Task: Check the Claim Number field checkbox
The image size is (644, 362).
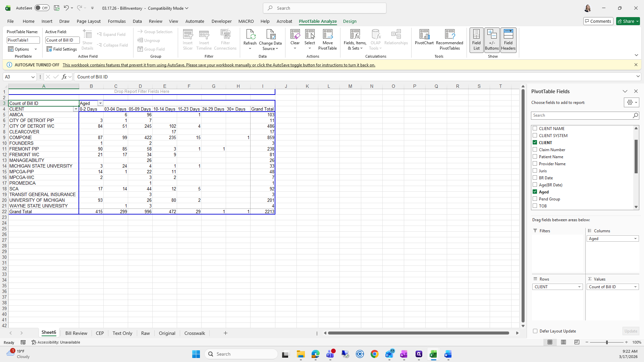Action: pyautogui.click(x=535, y=149)
